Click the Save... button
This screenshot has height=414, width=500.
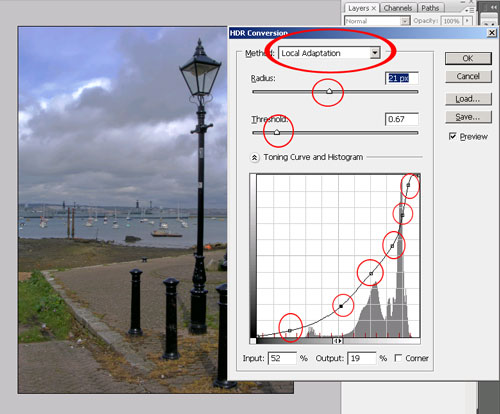(468, 117)
